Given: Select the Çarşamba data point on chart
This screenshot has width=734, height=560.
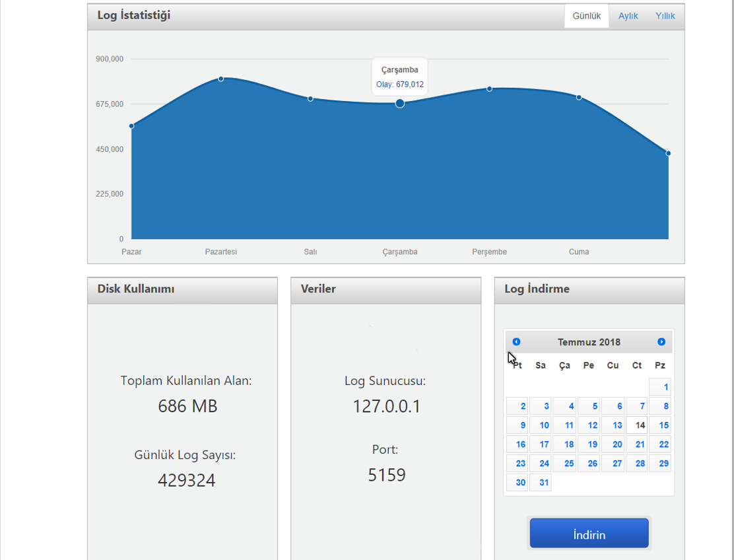Looking at the screenshot, I should click(x=399, y=103).
